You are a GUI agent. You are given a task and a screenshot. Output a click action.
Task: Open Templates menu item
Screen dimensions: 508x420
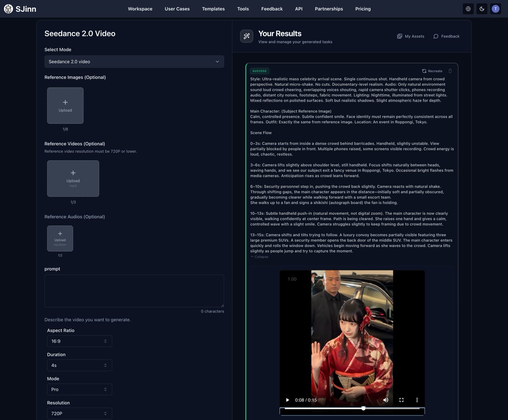coord(213,9)
